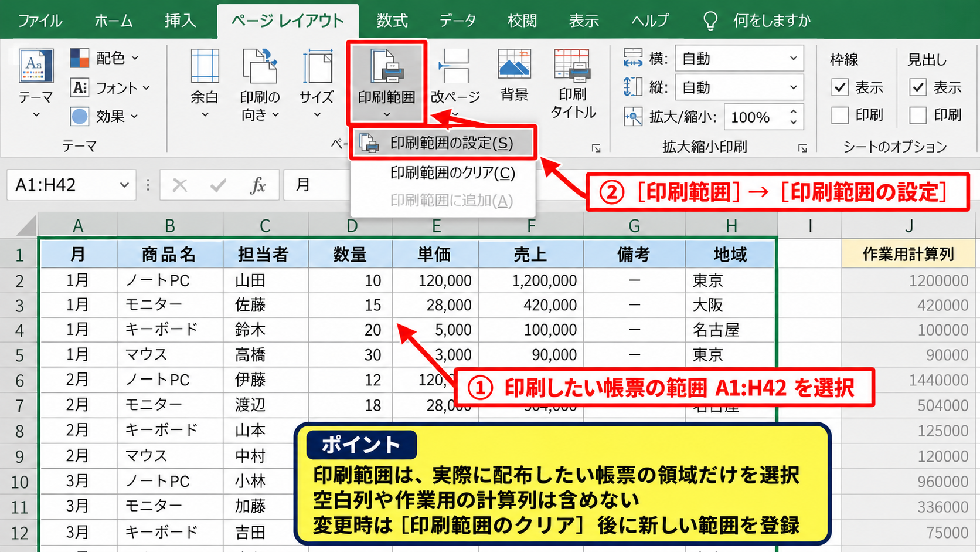The width and height of the screenshot is (980, 552).
Task: Select row 5 header
Action: coord(19,355)
